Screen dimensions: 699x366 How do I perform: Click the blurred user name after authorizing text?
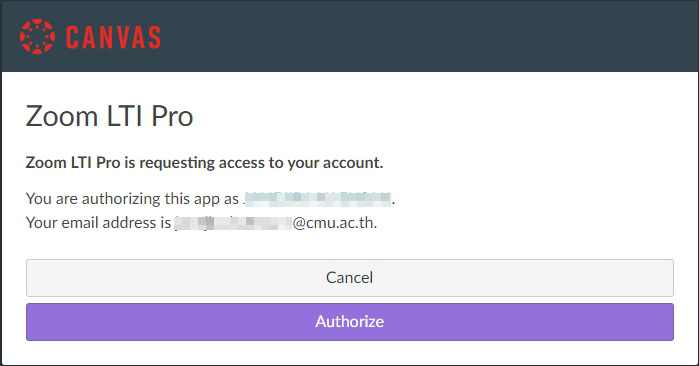click(x=318, y=198)
